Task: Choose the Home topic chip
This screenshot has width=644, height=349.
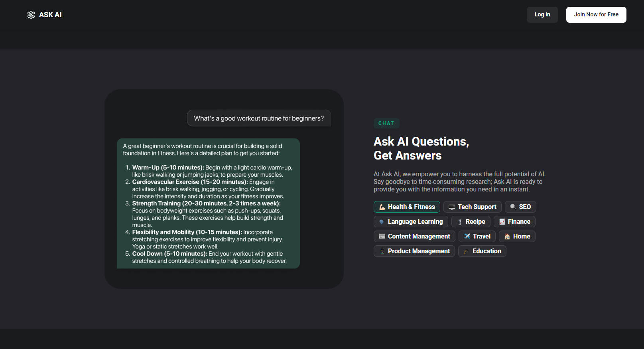Action: coord(517,237)
